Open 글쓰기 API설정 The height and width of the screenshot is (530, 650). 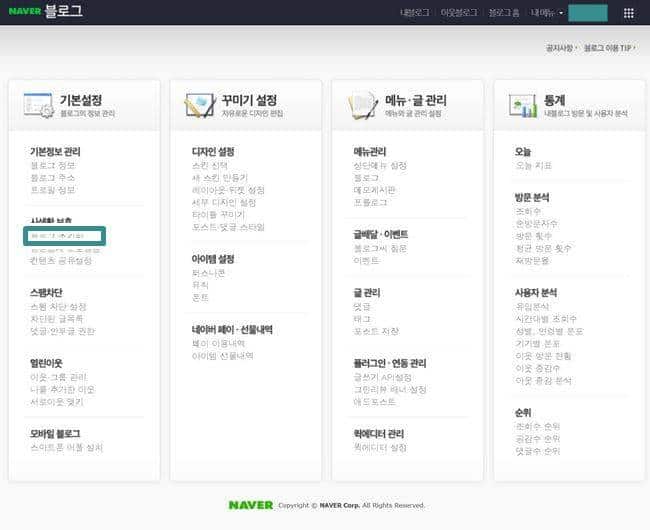click(383, 377)
